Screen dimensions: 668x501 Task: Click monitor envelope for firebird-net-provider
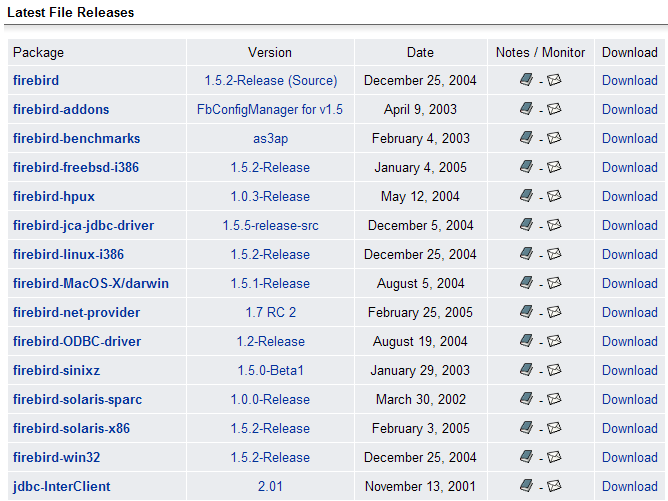[554, 312]
